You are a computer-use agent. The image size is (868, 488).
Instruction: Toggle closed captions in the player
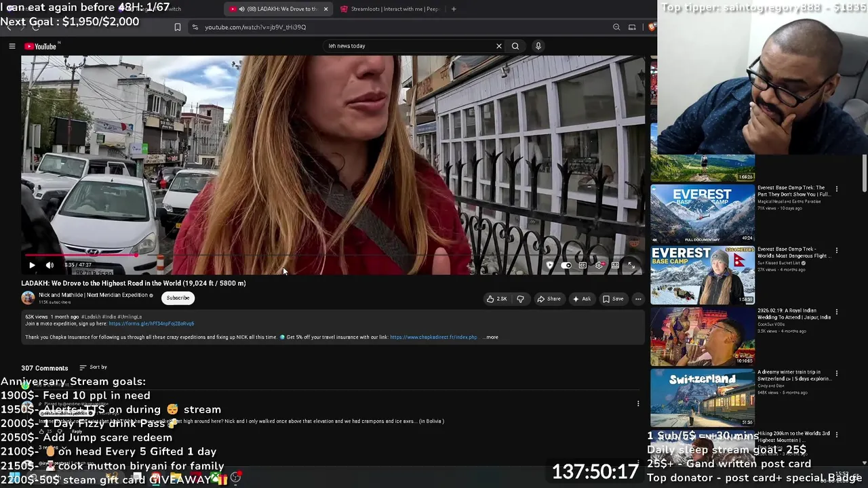pos(583,265)
